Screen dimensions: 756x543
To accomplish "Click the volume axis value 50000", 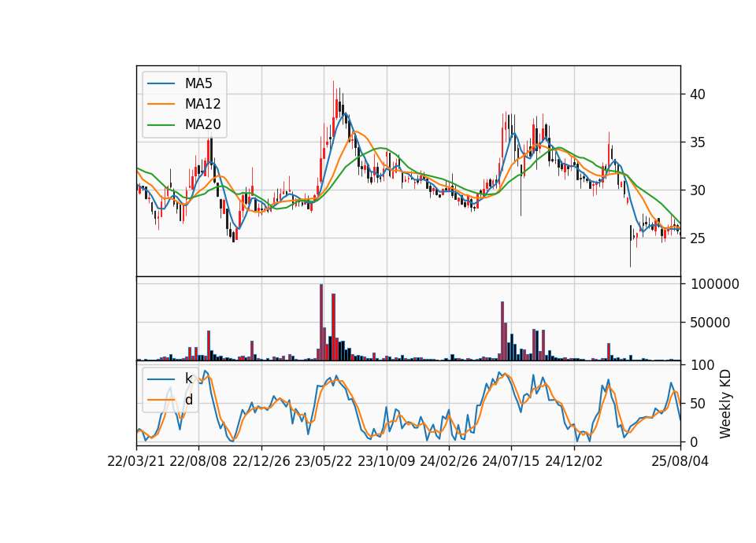I will pos(710,323).
